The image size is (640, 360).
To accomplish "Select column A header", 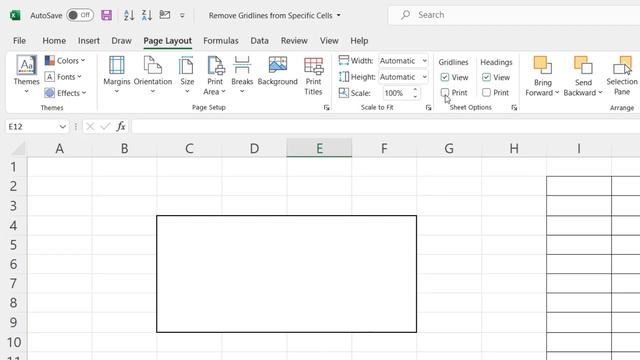I will tap(60, 148).
